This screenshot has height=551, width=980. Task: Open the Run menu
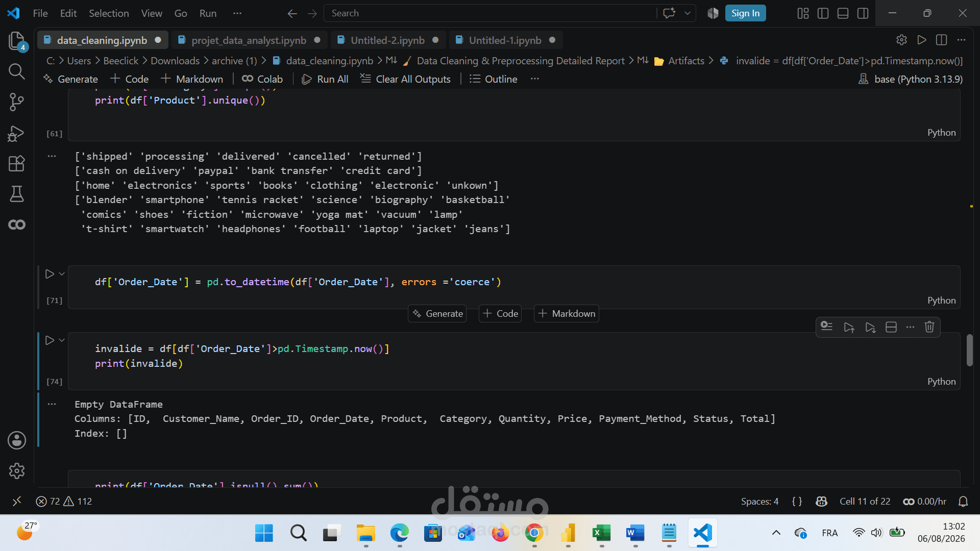(x=208, y=13)
